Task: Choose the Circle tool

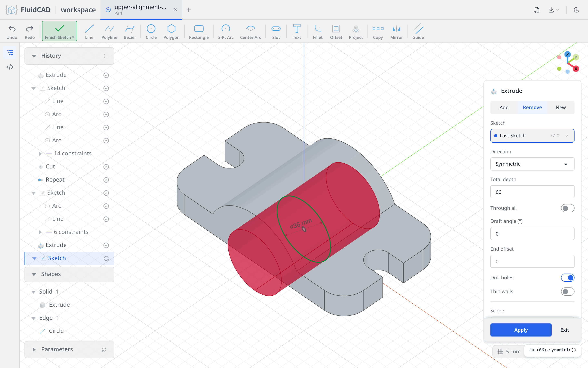Action: coord(151,31)
